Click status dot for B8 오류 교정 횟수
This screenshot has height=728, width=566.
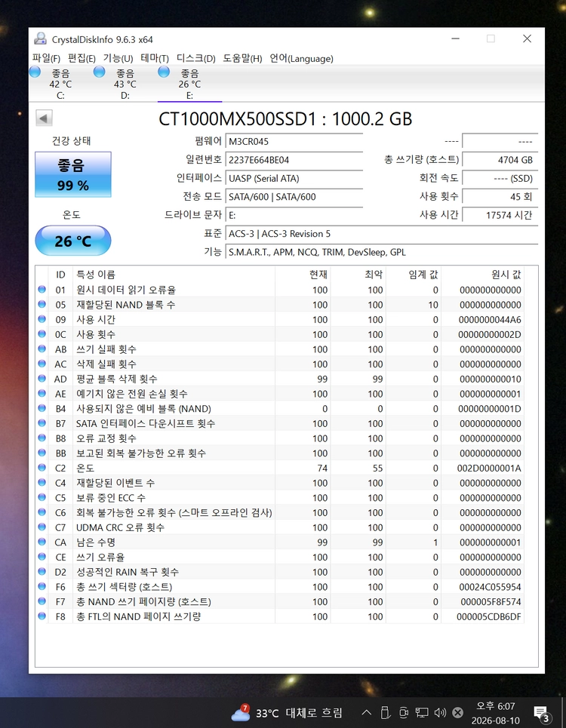click(x=42, y=438)
